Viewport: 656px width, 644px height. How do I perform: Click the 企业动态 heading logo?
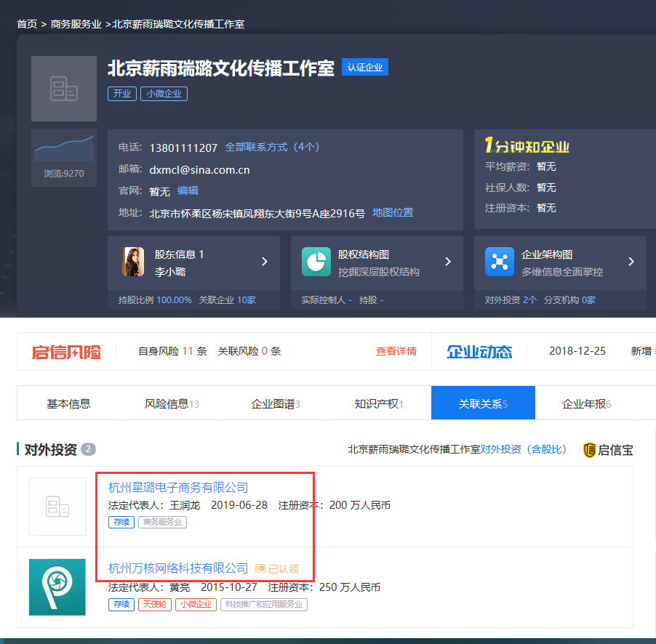(x=479, y=352)
